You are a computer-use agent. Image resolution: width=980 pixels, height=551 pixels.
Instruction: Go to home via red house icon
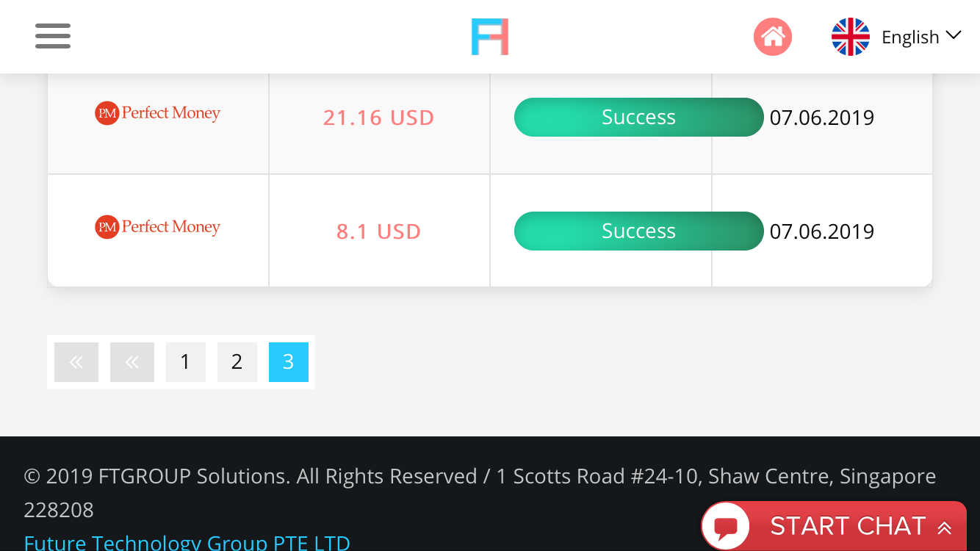coord(773,37)
